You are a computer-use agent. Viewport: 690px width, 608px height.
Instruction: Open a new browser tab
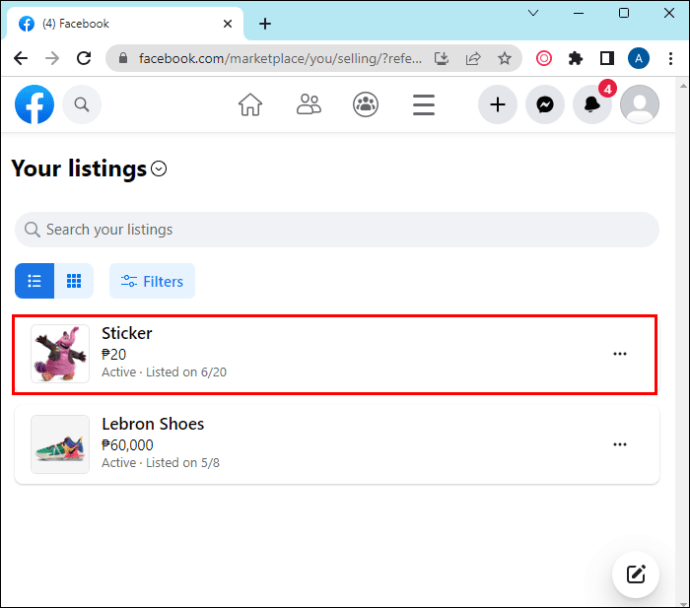(265, 24)
